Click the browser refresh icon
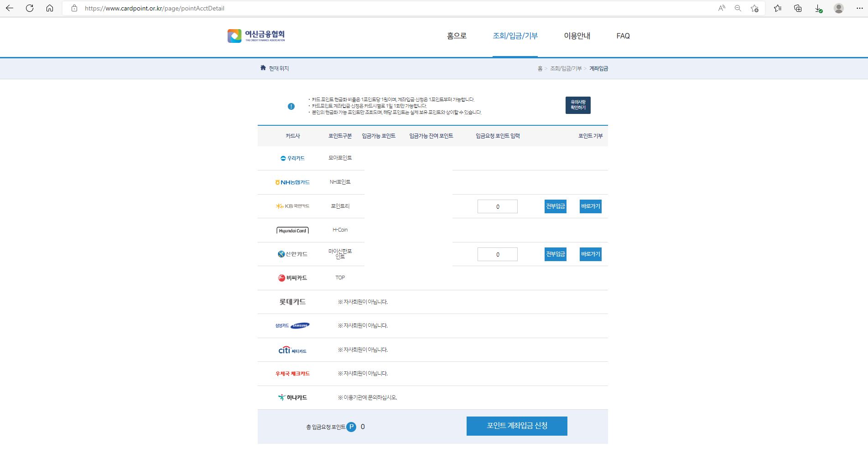 click(x=30, y=8)
